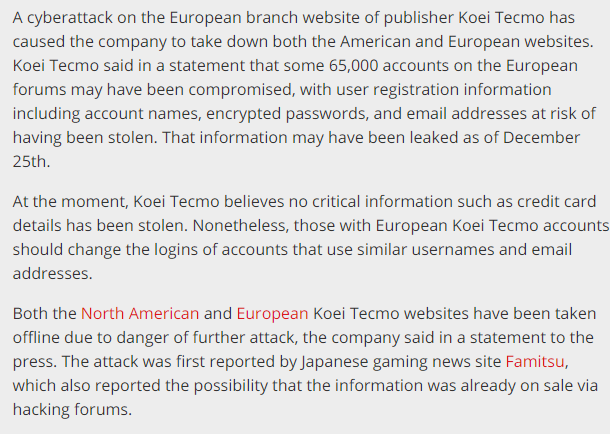Open the European red hyperlink

click(272, 314)
